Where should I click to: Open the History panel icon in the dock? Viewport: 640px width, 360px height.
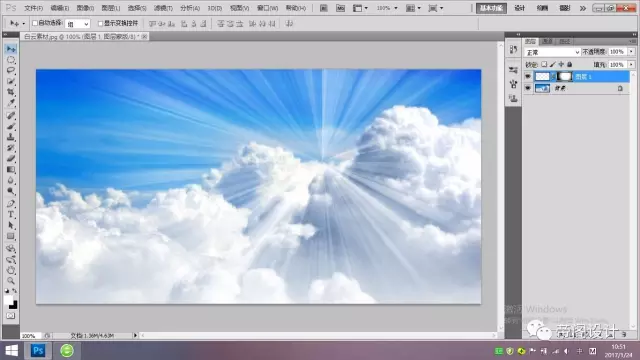pos(513,49)
